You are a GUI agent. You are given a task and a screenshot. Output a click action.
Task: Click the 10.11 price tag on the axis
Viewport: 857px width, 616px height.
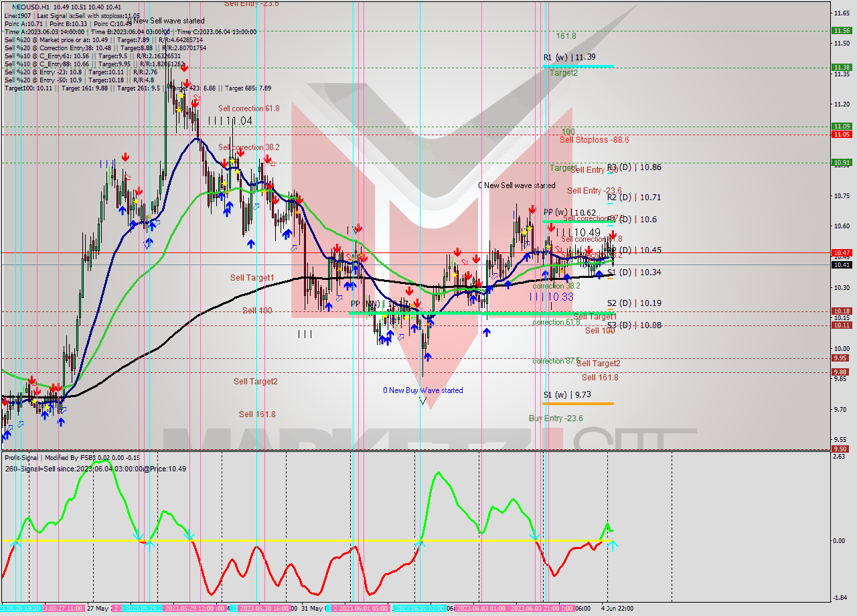pos(842,325)
